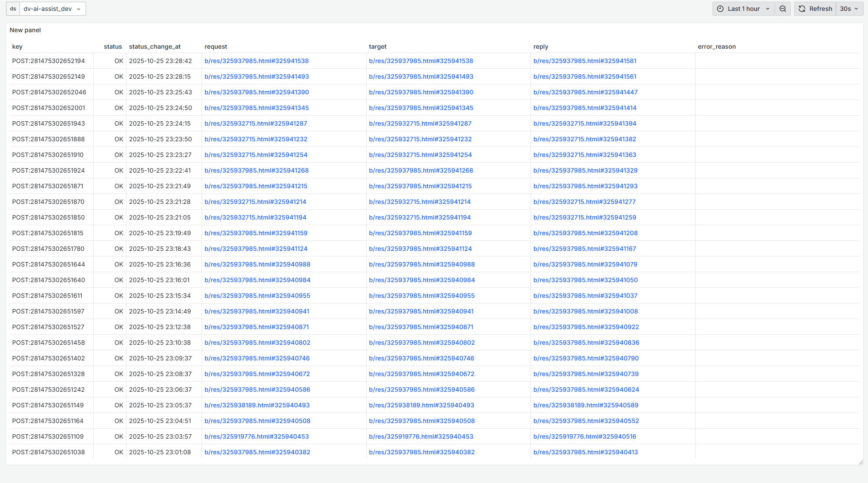Open reply link ending in 325941581
868x483 pixels.
pos(584,61)
